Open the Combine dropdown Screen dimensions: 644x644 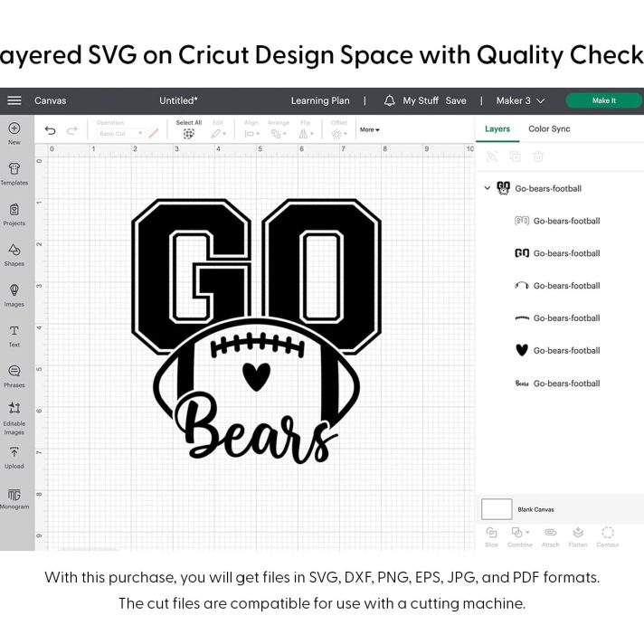point(520,536)
